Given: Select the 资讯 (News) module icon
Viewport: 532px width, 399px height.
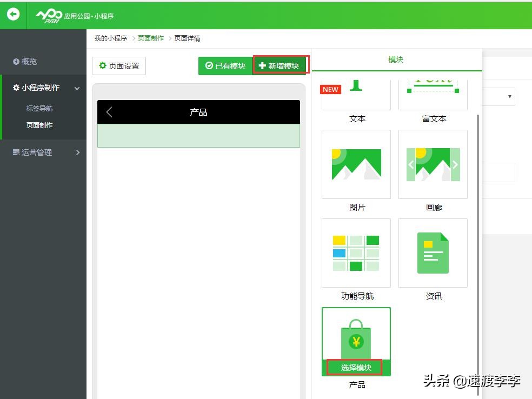Looking at the screenshot, I should (x=433, y=252).
